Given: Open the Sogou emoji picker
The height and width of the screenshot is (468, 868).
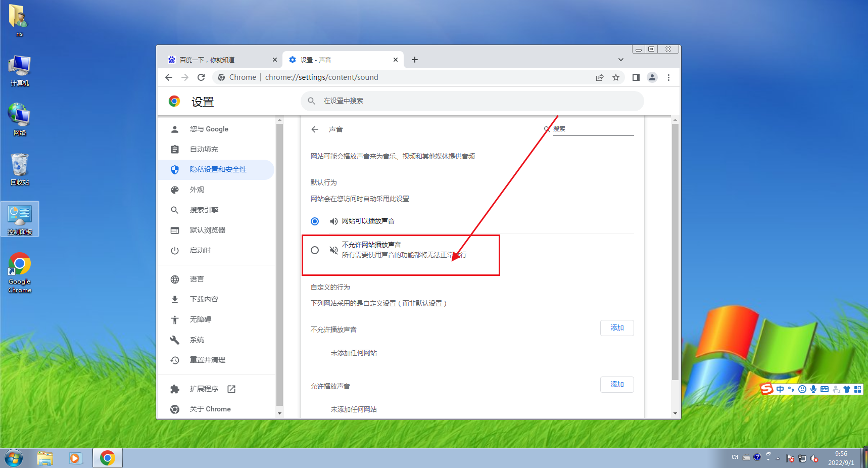Looking at the screenshot, I should (802, 389).
